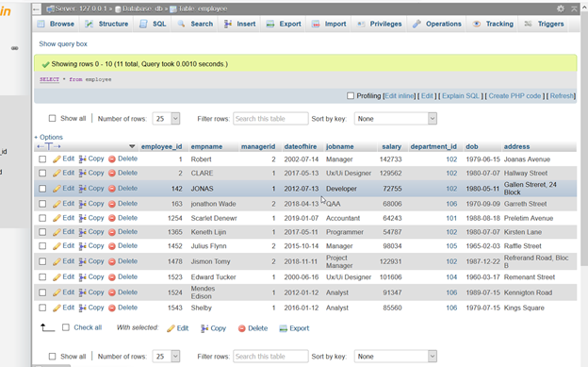This screenshot has width=588, height=367.
Task: Click the Edit inline link
Action: click(x=400, y=96)
